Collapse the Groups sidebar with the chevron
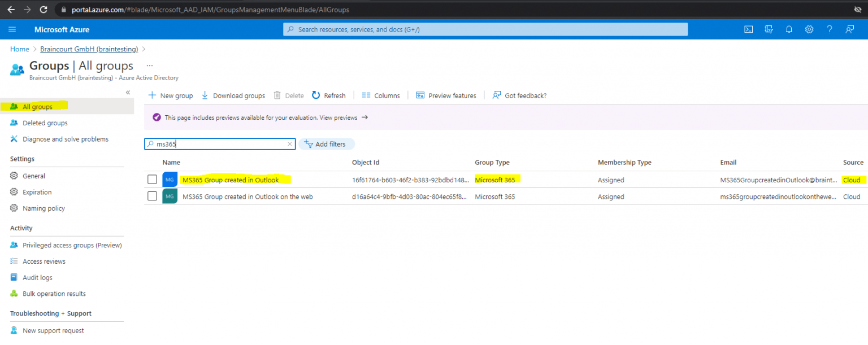868x345 pixels. pos(127,91)
